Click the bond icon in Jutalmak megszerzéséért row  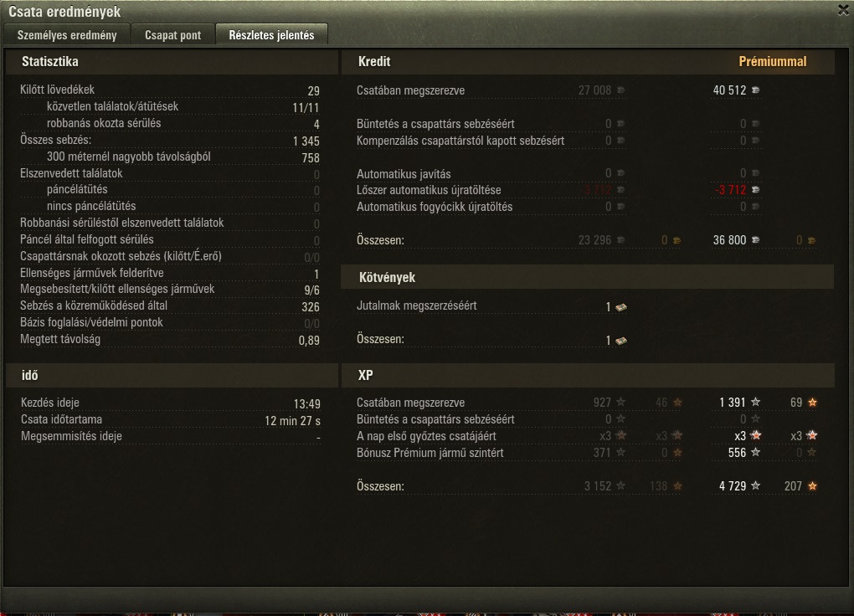tap(621, 307)
